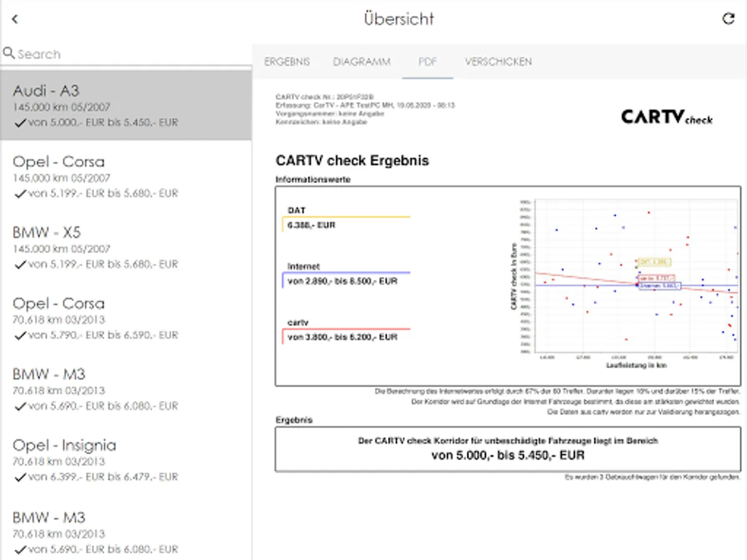The image size is (747, 560).
Task: Click cartv range 3.800 to 8.200 EUR
Action: (x=342, y=337)
